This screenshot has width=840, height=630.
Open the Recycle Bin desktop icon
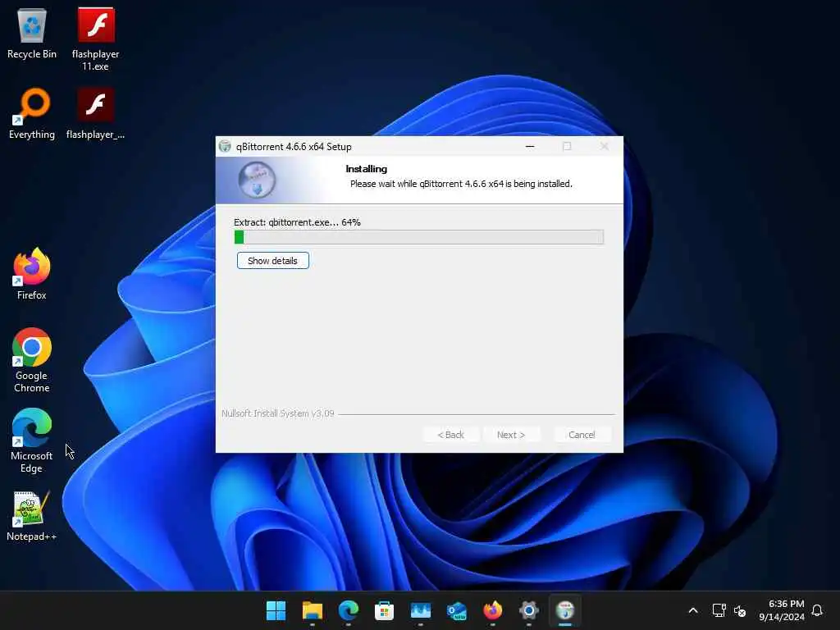[x=32, y=33]
